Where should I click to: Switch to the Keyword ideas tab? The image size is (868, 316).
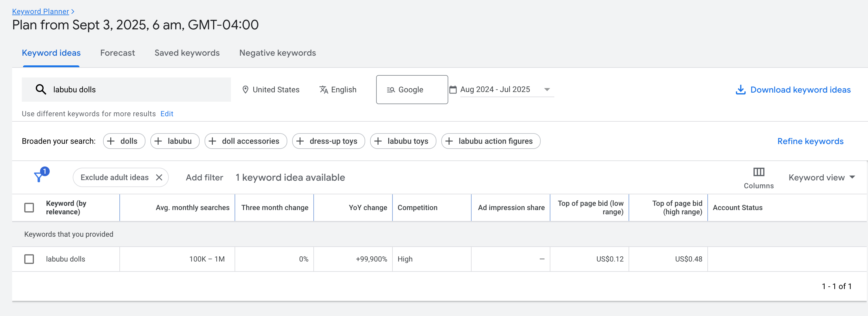click(51, 53)
